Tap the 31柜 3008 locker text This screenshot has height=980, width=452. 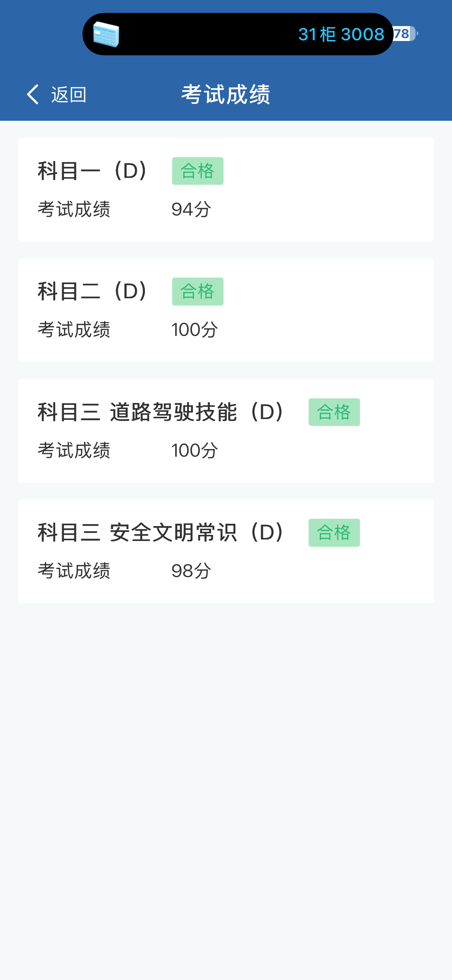coord(341,35)
